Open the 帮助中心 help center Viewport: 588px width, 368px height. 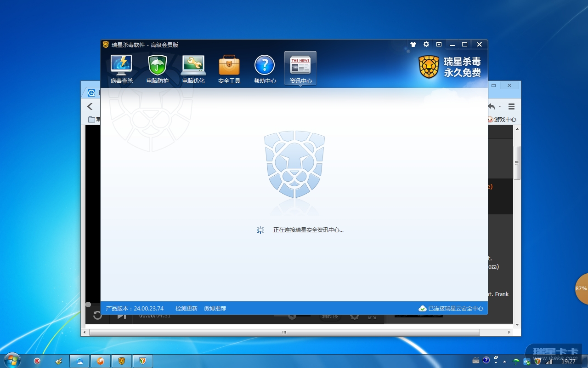(x=265, y=69)
